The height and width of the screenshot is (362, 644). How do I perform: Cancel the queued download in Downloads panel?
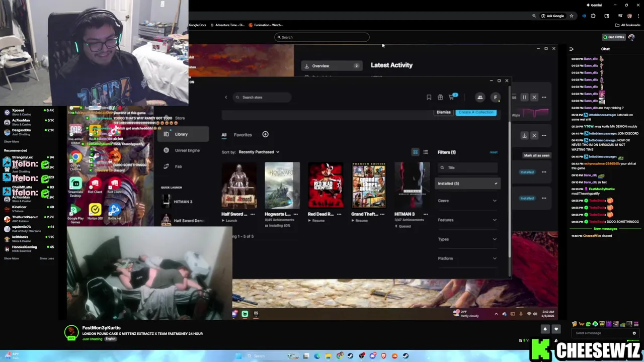[x=534, y=135]
